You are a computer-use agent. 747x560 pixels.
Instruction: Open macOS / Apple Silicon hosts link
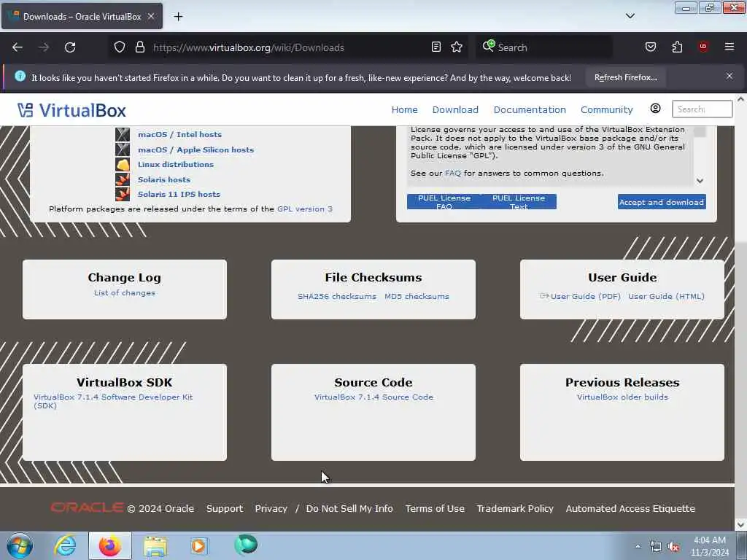[x=196, y=149]
